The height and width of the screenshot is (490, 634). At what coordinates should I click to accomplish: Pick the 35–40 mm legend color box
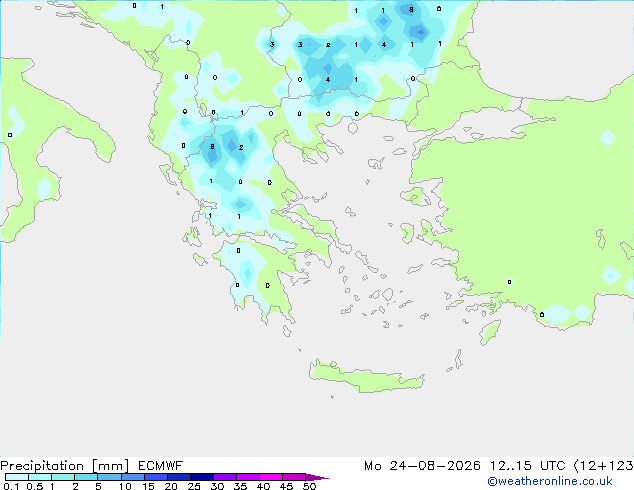[x=248, y=477]
